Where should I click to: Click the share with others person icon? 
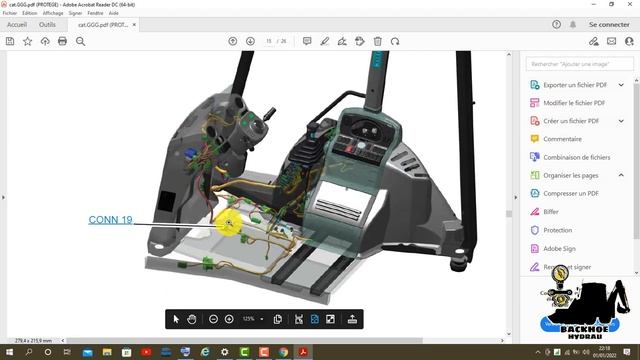[629, 41]
